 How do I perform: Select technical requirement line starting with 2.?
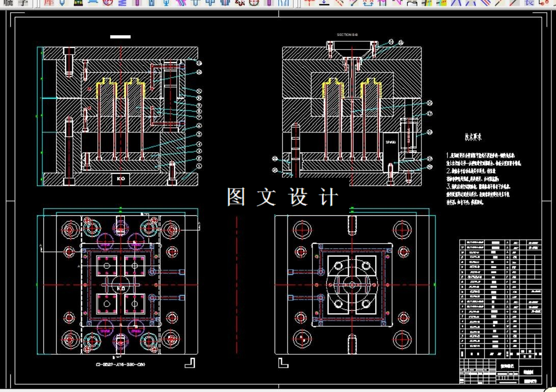click(470, 171)
